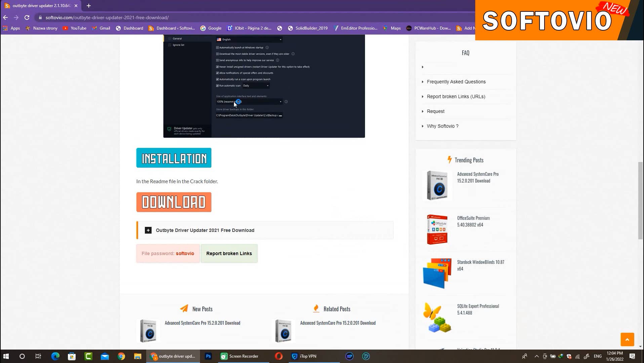
Task: Click the page vertical scrollbar thumb
Action: pos(640,201)
